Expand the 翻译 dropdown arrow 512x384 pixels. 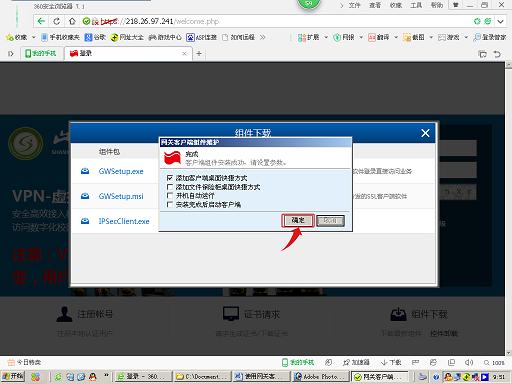[396, 37]
